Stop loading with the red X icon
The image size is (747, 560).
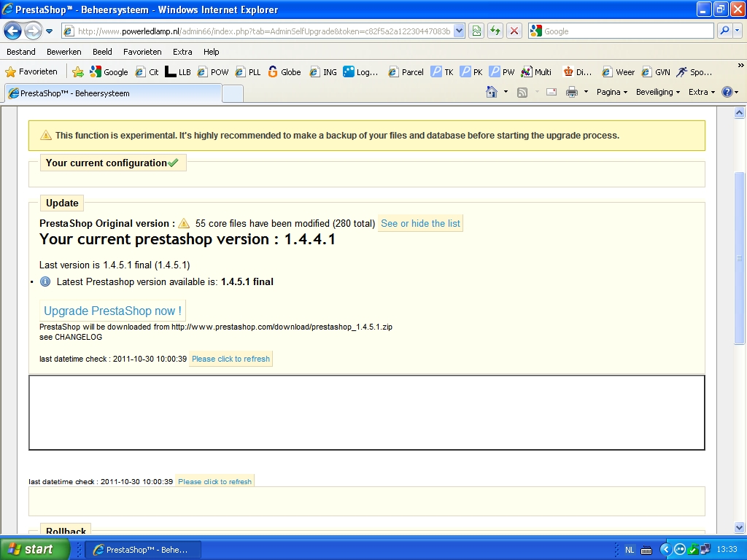pyautogui.click(x=514, y=31)
